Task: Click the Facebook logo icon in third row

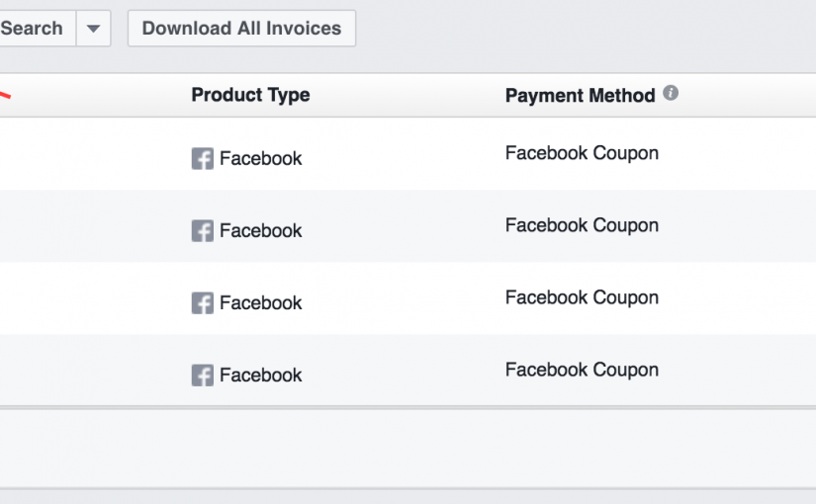Action: (203, 303)
